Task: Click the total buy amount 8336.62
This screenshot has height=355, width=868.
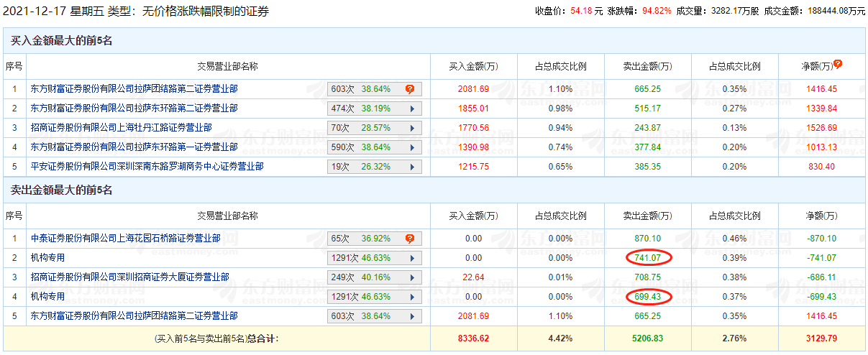Action: coord(473,338)
